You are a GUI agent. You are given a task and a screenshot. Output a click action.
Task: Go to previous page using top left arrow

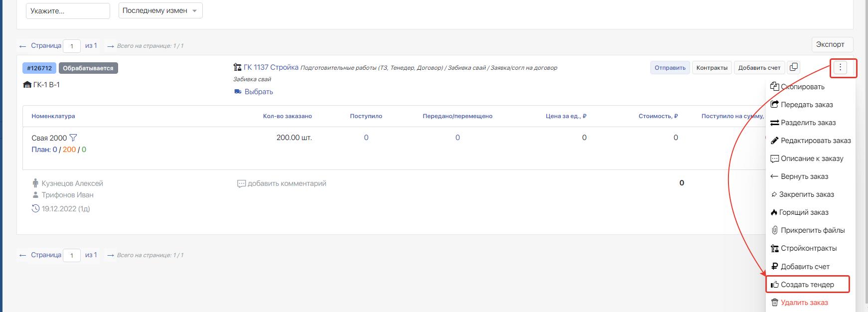(x=22, y=46)
